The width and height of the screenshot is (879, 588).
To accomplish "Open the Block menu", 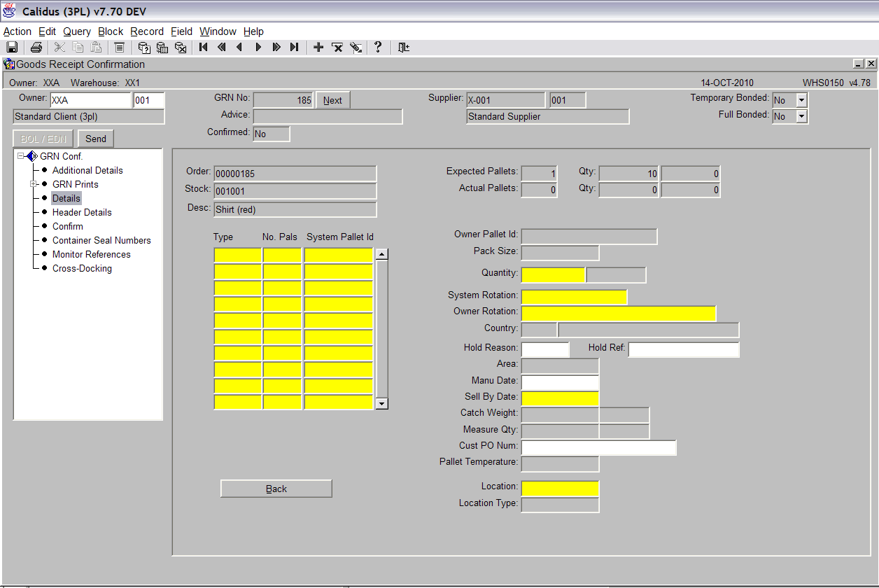I will click(111, 31).
